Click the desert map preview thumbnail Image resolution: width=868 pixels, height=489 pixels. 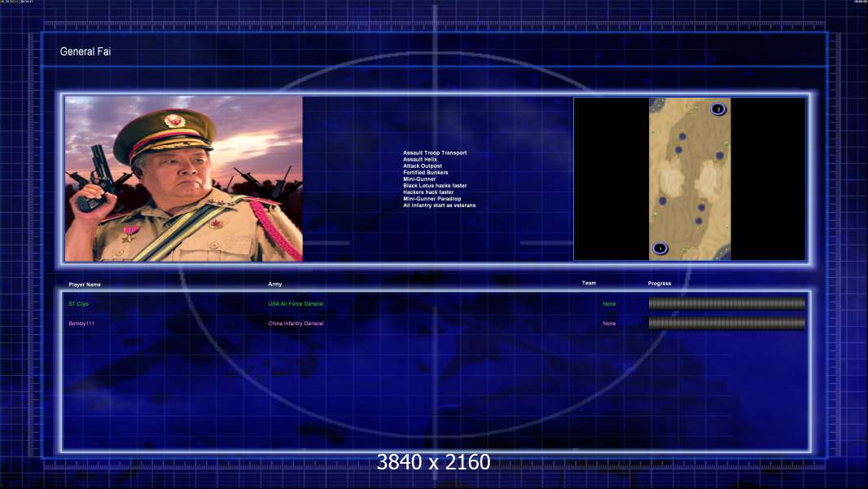690,178
